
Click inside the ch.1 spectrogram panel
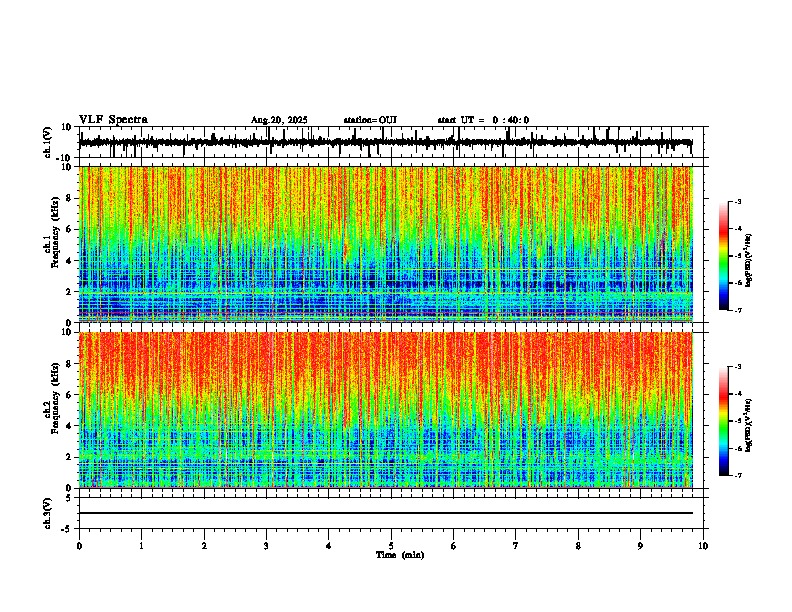(x=385, y=244)
